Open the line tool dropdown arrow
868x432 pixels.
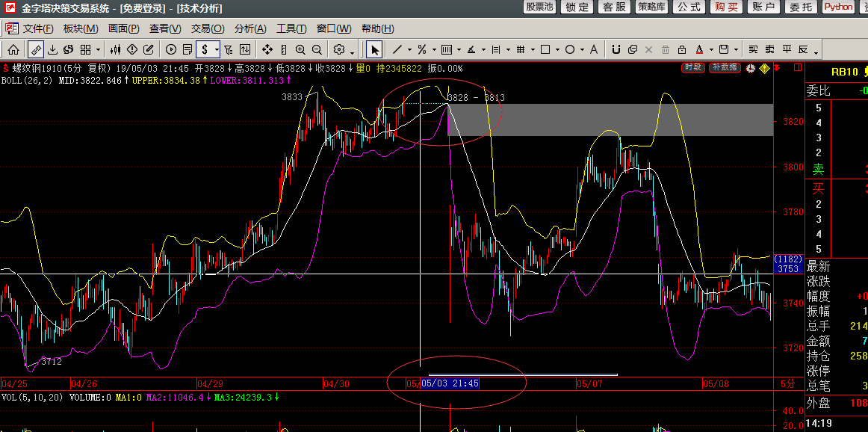pyautogui.click(x=409, y=50)
